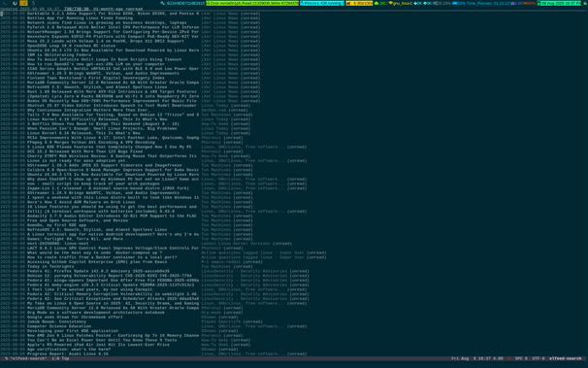Open 'Why does ChatGPT-5 show up on my Windows PC' entry
Image resolution: width=588 pixels, height=368 pixels.
[113, 179]
